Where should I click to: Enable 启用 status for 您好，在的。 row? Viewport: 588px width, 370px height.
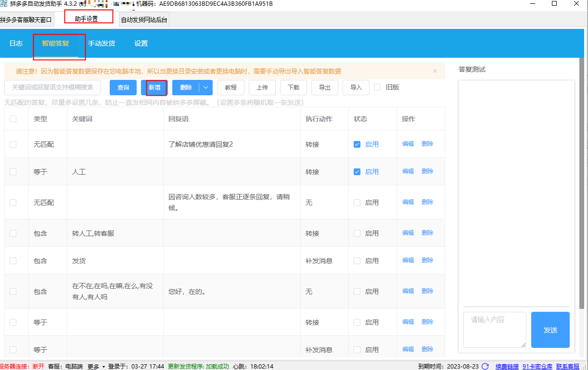pos(357,292)
